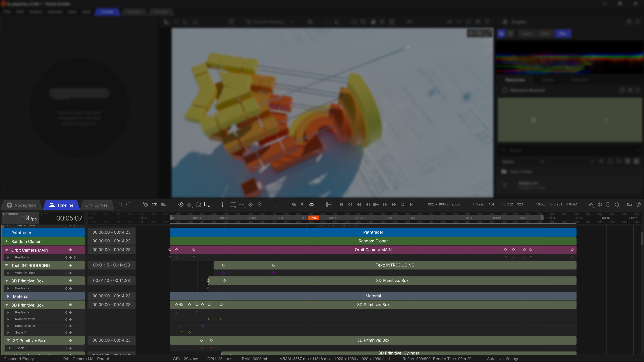Viewport: 644px width, 362px height.
Task: Expand the Random Cloner layer
Action: 7,241
